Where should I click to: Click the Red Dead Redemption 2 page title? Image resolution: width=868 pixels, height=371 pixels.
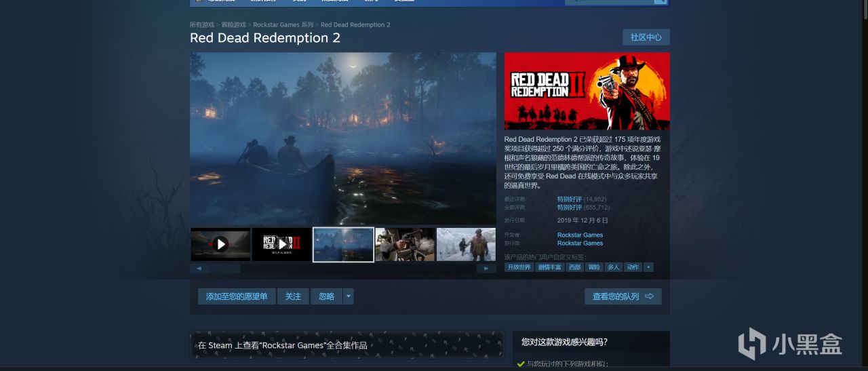point(265,38)
